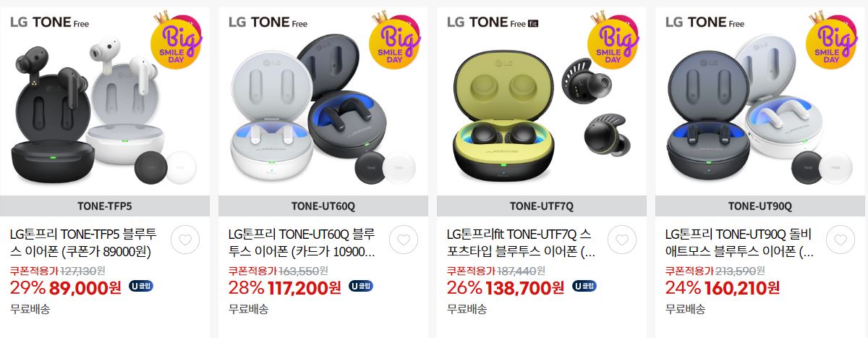Open LG톤프리fit TONE-UTF7Q 스포츠타입 title link
Viewport: 868px width, 338px height.
[521, 243]
